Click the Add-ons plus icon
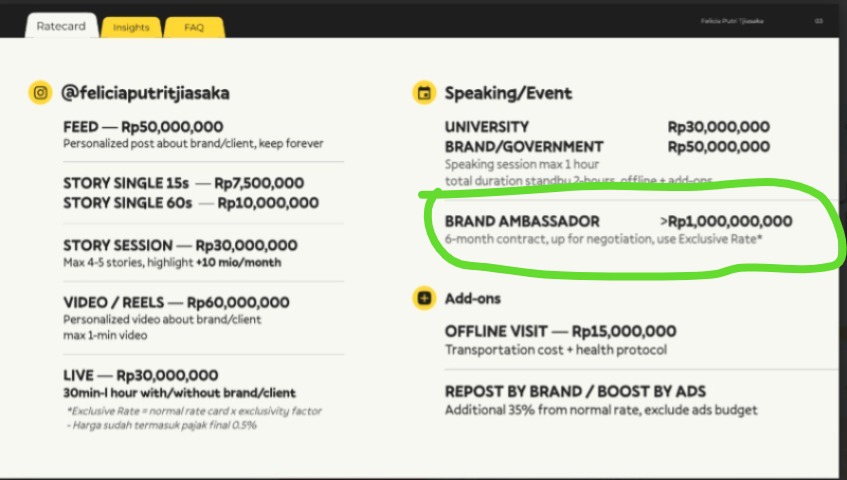 (x=424, y=298)
